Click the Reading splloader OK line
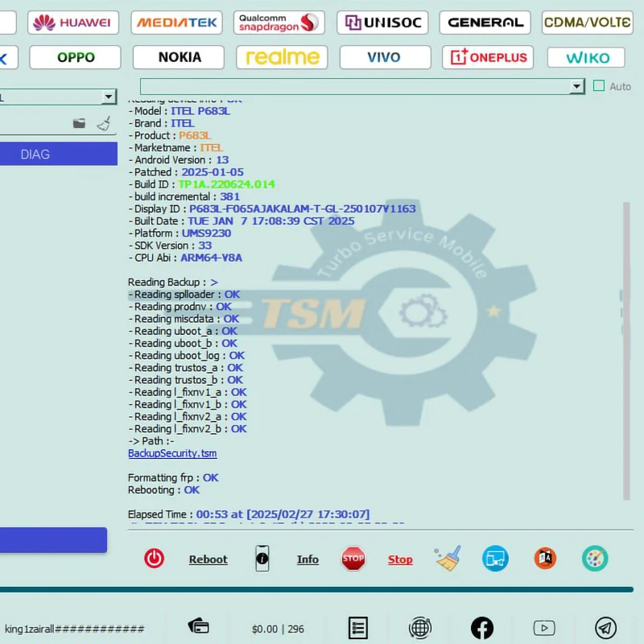Screen dimensions: 644x644 (x=184, y=295)
